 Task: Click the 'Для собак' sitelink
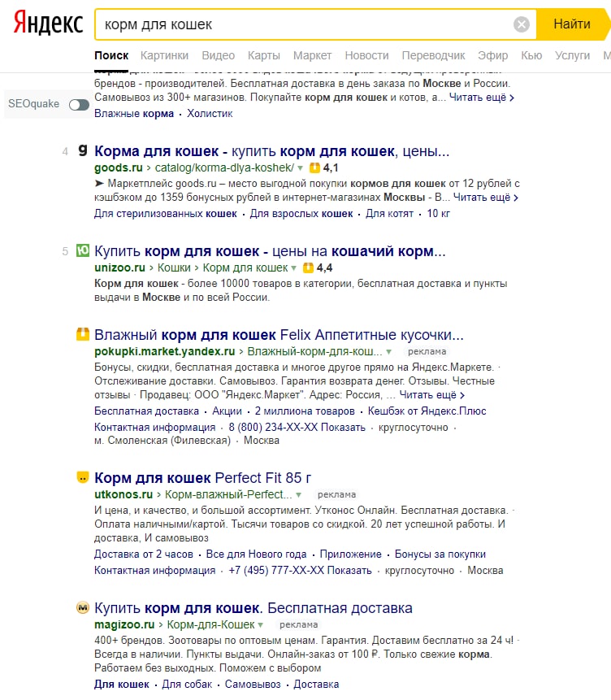coord(187,685)
